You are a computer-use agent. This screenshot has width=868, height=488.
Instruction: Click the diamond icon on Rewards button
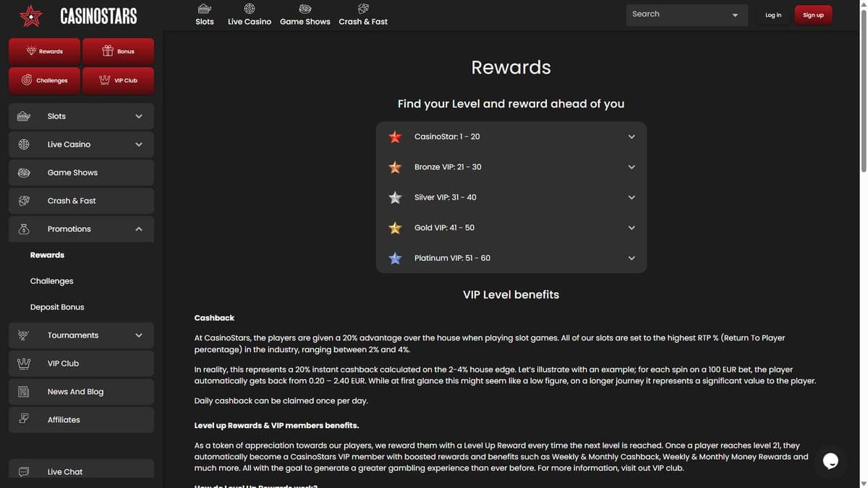click(31, 51)
